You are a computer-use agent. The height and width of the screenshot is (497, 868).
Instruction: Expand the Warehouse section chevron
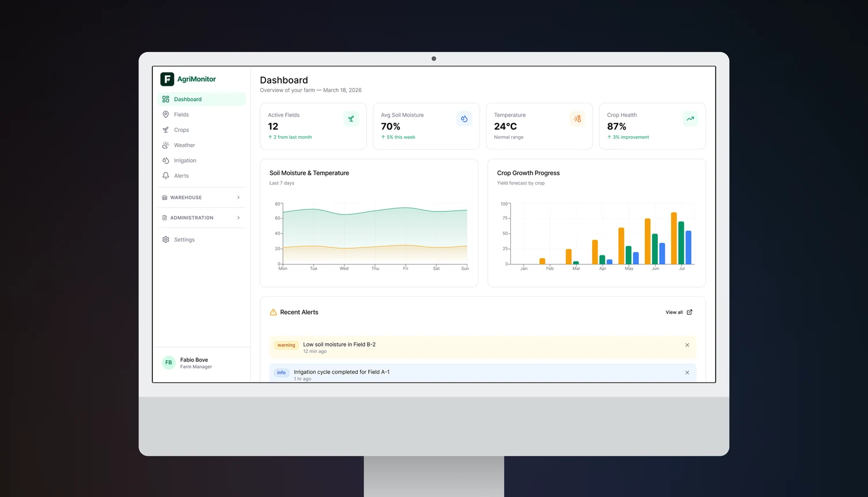(x=238, y=198)
